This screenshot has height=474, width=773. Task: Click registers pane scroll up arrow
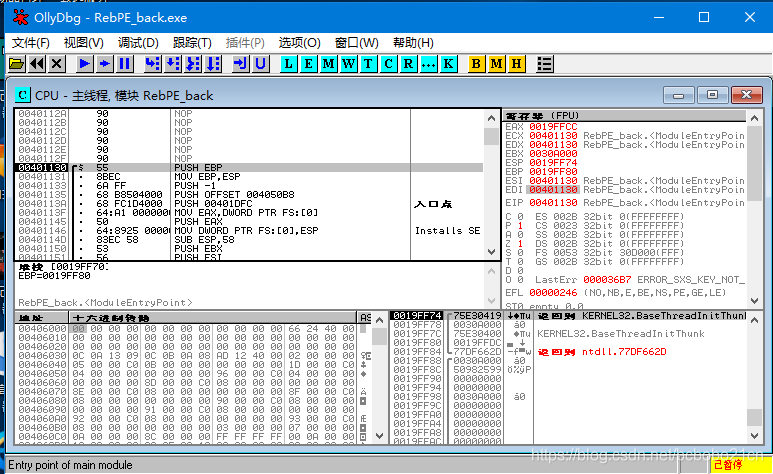pos(754,118)
